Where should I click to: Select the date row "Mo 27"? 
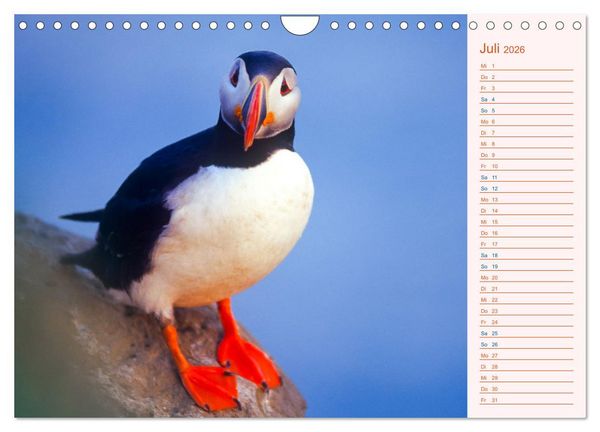click(527, 355)
